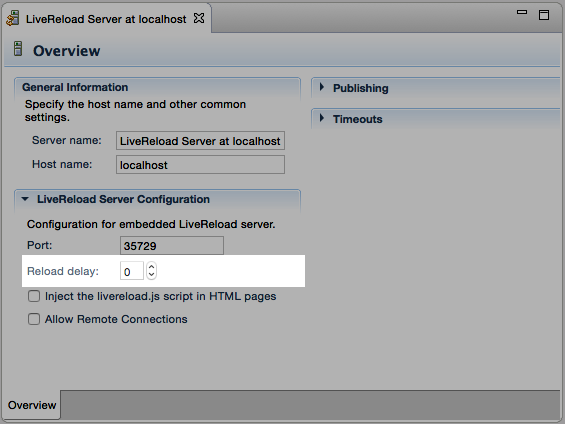The height and width of the screenshot is (424, 565).
Task: Maximize the editor view
Action: pos(544,15)
